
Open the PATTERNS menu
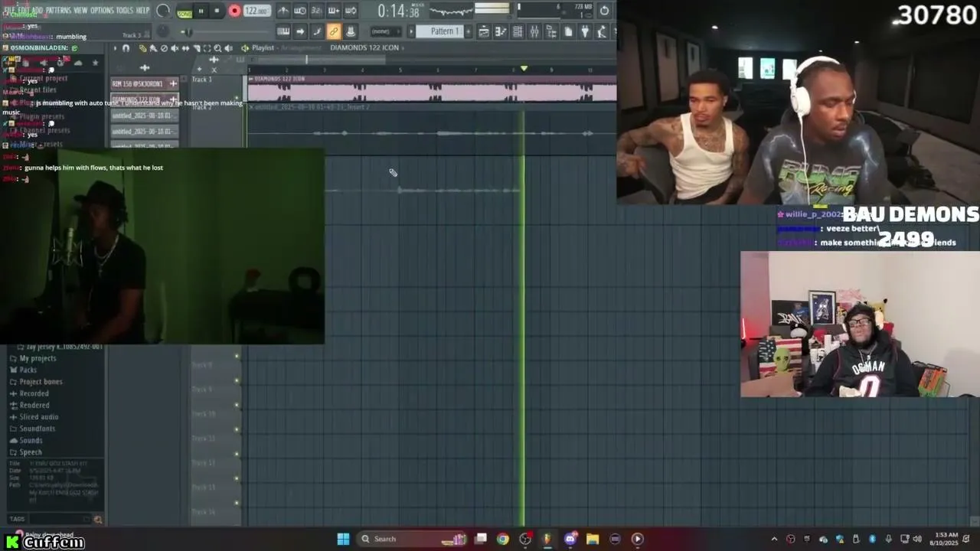point(58,10)
